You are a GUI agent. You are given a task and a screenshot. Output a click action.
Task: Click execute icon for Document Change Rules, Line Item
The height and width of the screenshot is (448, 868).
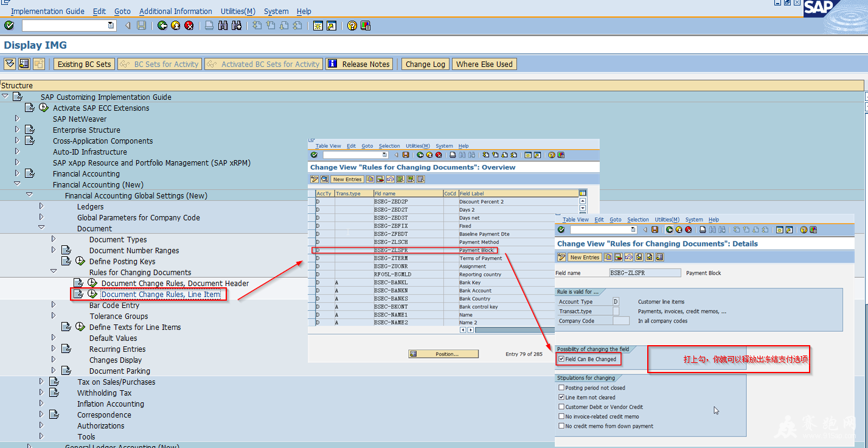click(x=92, y=294)
